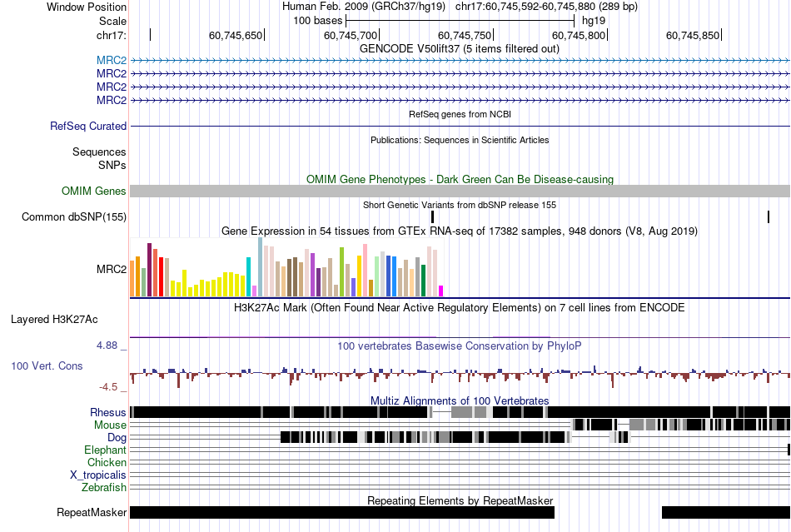Click the 100 Vert. Cons label
Viewport: 791px width, 532px height.
coord(47,366)
